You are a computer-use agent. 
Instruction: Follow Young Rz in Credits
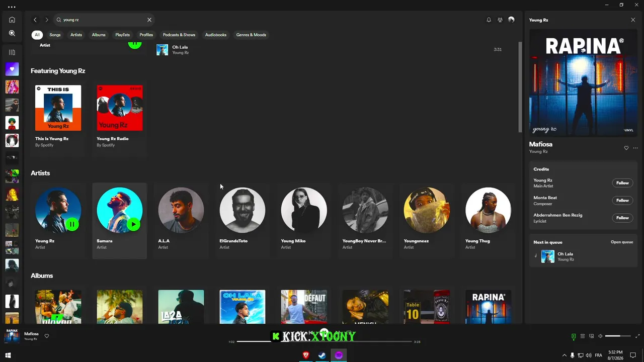pyautogui.click(x=622, y=183)
